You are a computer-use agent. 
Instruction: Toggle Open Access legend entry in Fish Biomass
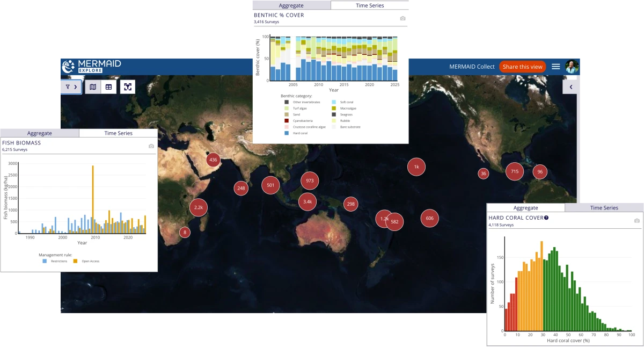click(86, 261)
